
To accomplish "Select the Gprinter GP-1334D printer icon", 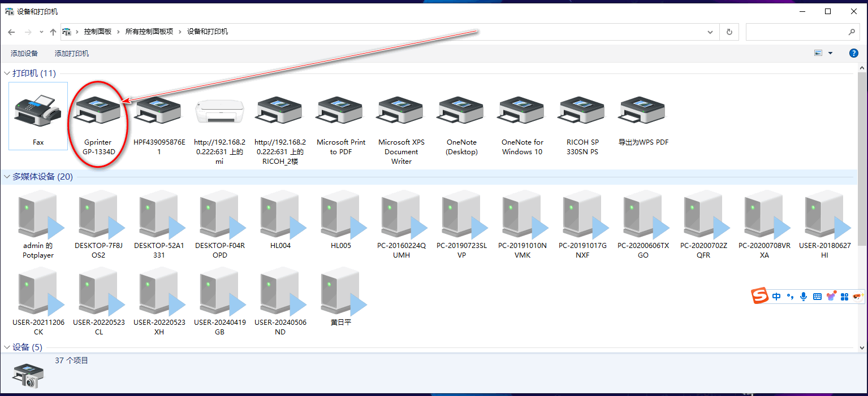I will click(x=98, y=111).
